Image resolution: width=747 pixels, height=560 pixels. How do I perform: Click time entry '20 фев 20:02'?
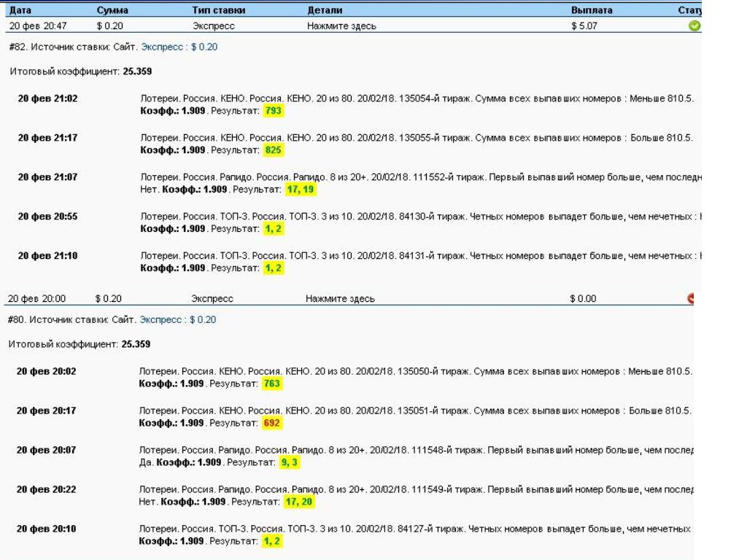tap(46, 371)
